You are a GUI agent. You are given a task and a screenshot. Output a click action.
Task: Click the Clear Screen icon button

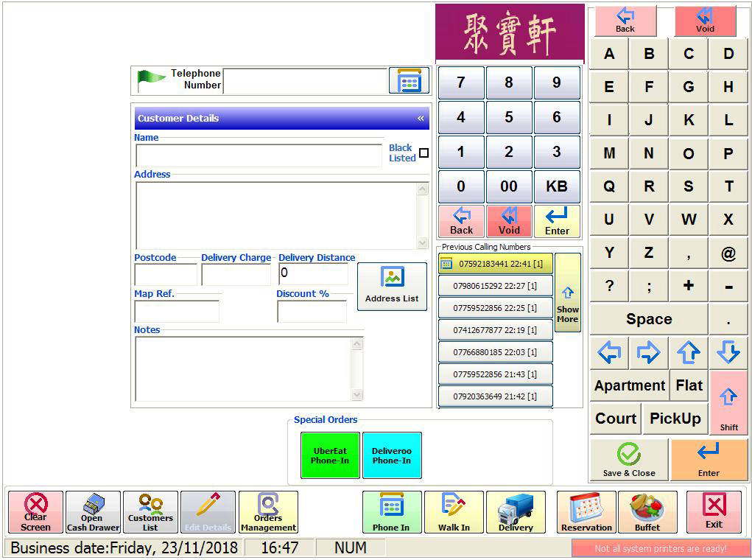click(x=35, y=511)
